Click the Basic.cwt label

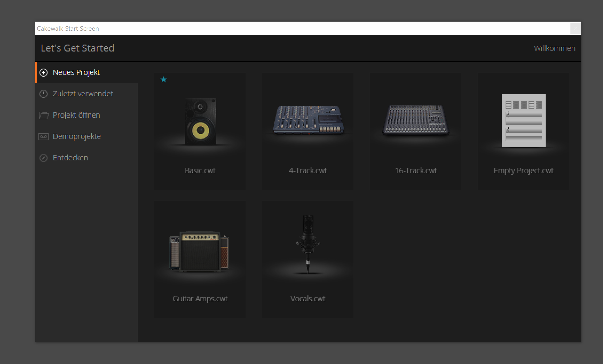click(200, 171)
